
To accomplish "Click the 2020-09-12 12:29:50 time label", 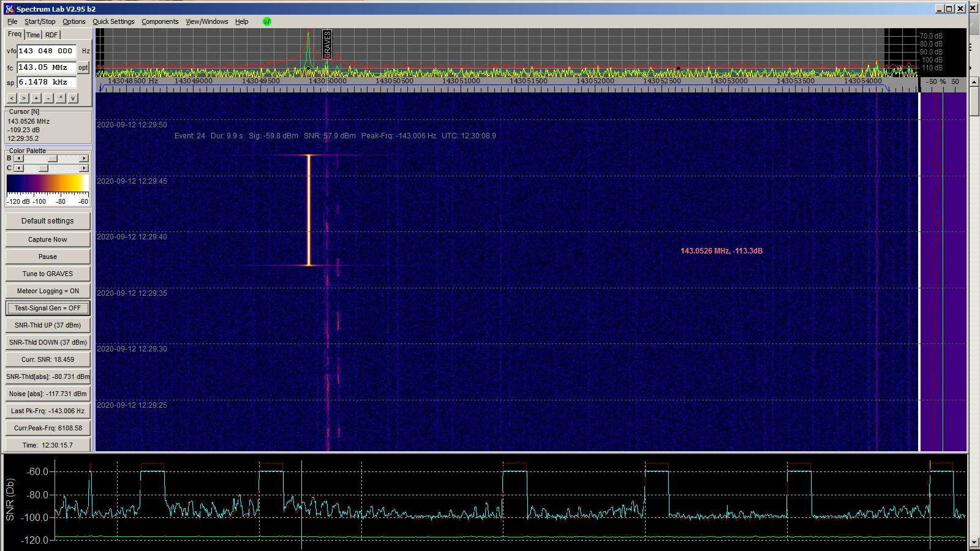I will tap(132, 125).
